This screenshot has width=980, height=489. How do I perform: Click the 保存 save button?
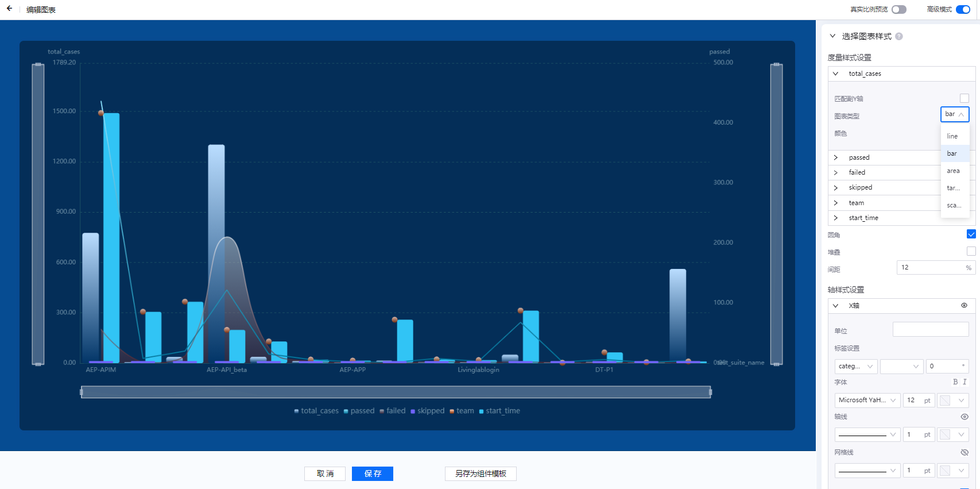[373, 473]
